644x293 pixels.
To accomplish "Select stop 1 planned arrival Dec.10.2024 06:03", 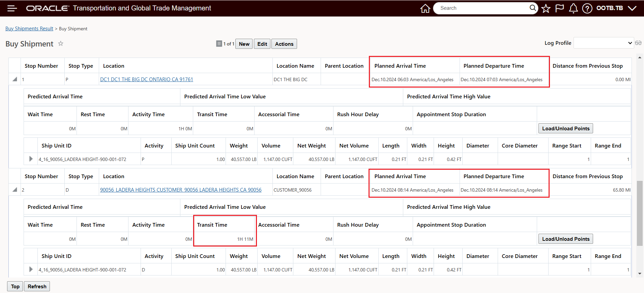I will coord(412,79).
